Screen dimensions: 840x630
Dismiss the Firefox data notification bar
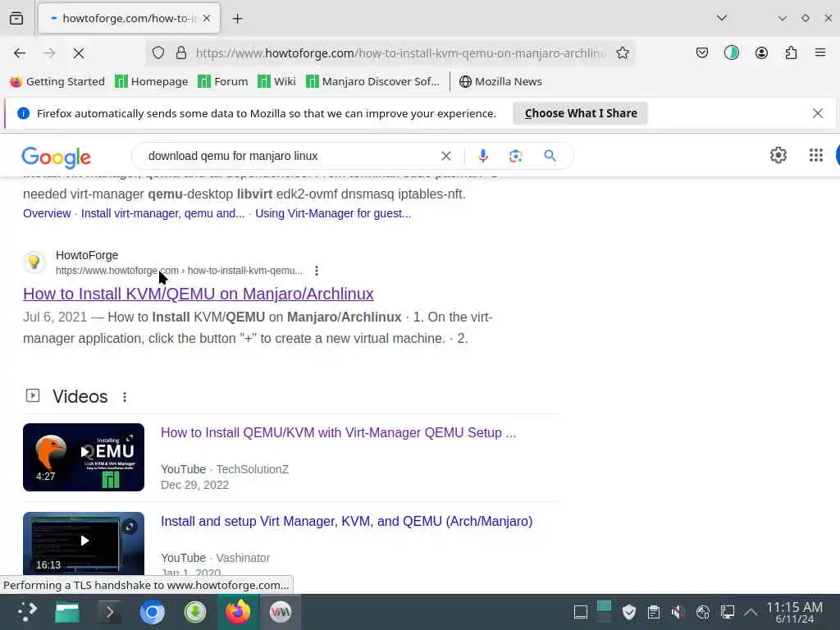pos(818,113)
